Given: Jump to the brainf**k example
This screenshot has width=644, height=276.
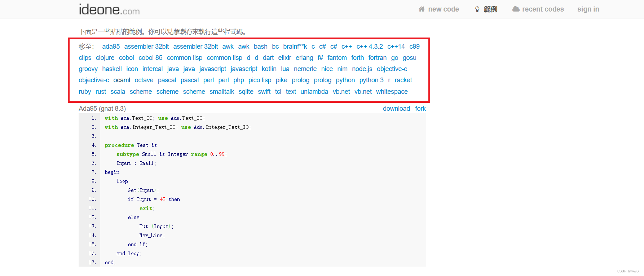Looking at the screenshot, I should (x=295, y=47).
